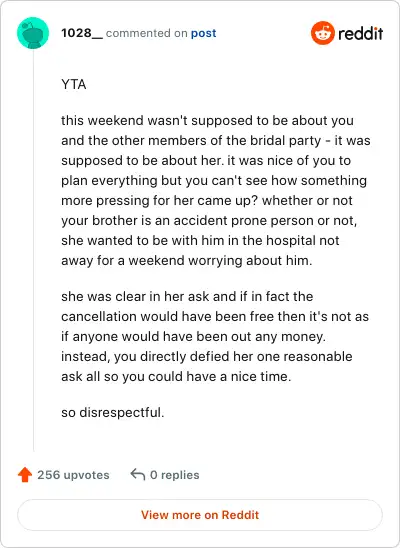This screenshot has width=400, height=548.
Task: Click the "View more on Reddit" button
Action: pos(200,515)
